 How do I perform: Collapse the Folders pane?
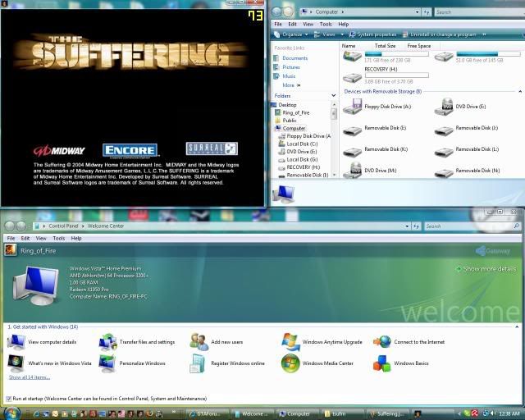[333, 95]
